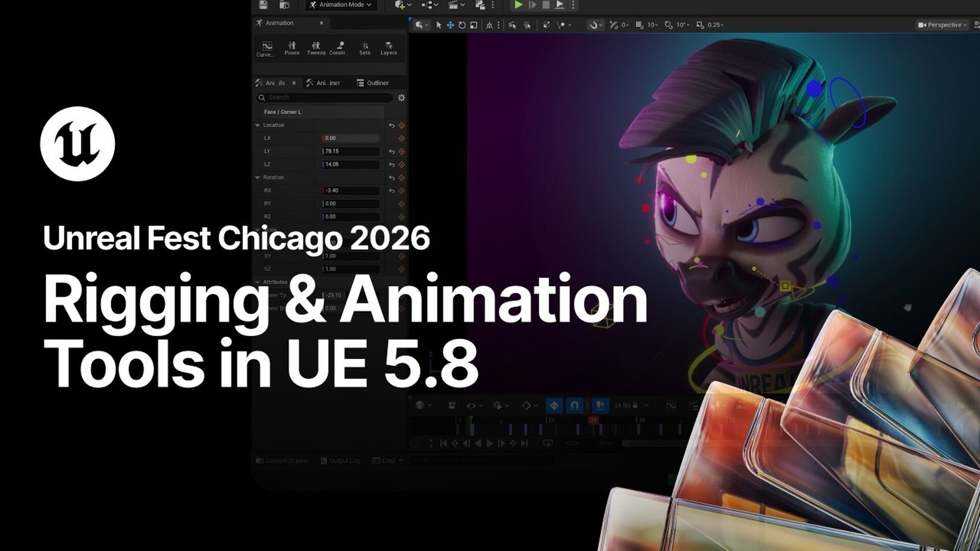Jump to sequence start in transport controls
This screenshot has height=551, width=980.
click(x=443, y=443)
